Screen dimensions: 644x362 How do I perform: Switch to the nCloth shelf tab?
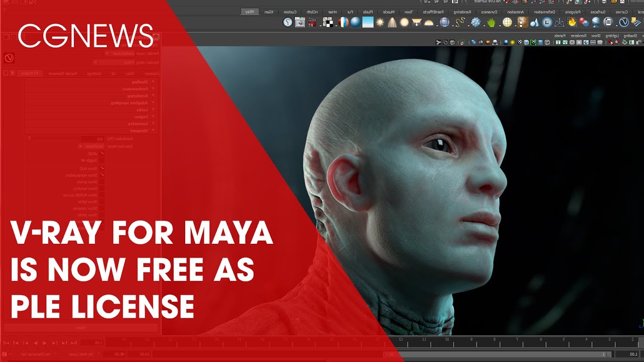point(312,12)
